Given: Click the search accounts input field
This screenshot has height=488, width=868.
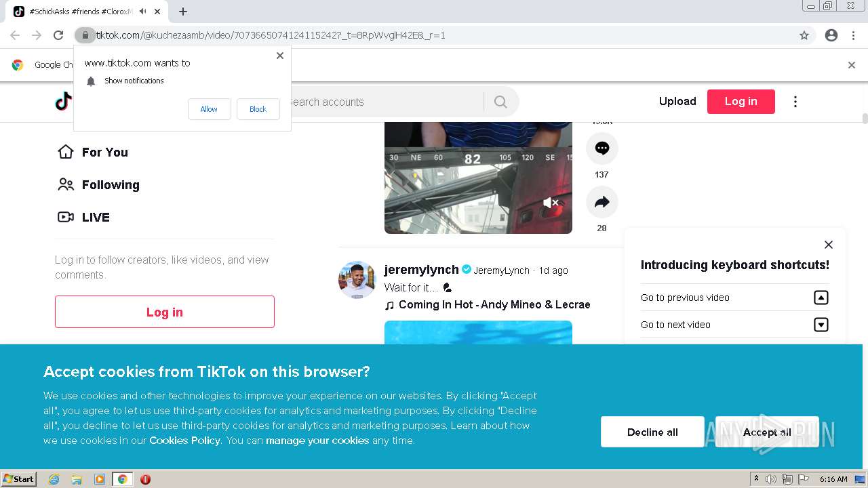Looking at the screenshot, I should 383,102.
